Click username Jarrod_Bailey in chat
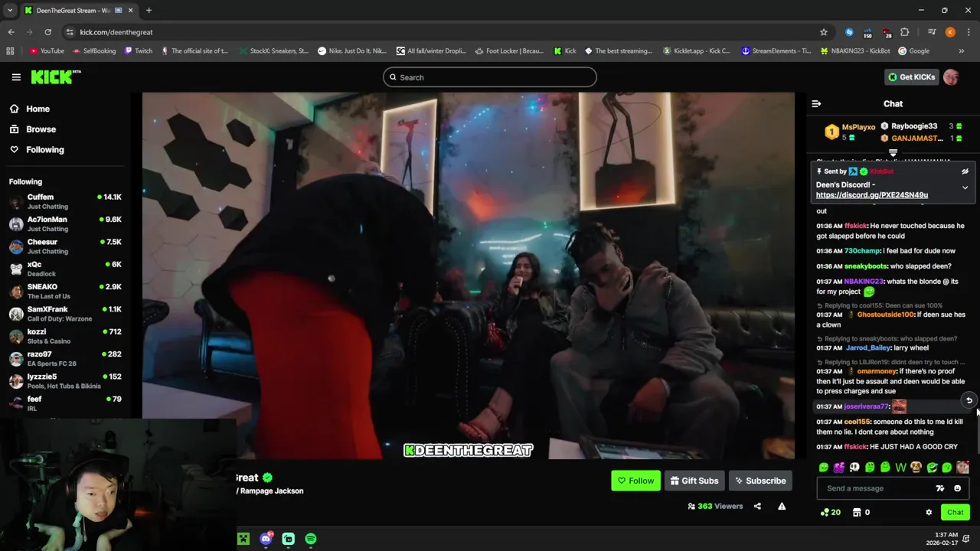Viewport: 980px width, 551px height. click(868, 348)
